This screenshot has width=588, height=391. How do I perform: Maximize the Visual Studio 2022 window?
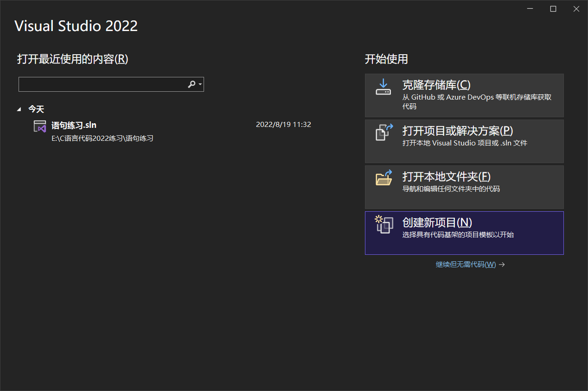553,9
